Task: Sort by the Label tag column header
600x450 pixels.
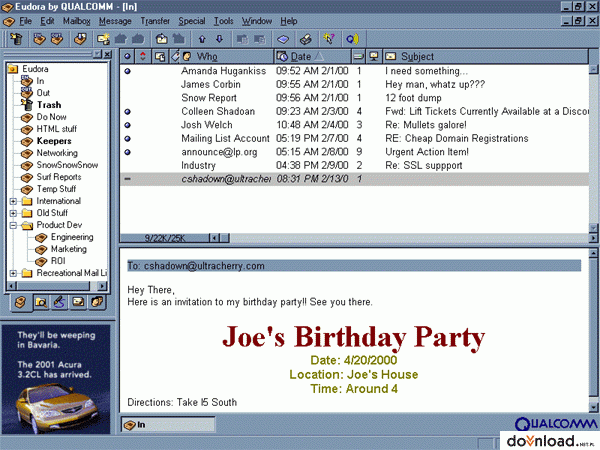Action: (175, 57)
